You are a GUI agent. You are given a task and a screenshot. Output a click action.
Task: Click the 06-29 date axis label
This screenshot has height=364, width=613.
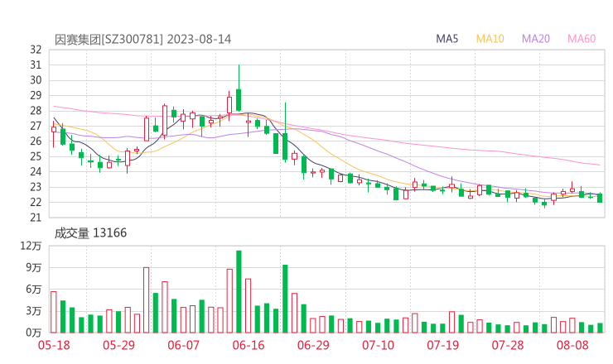(x=313, y=345)
